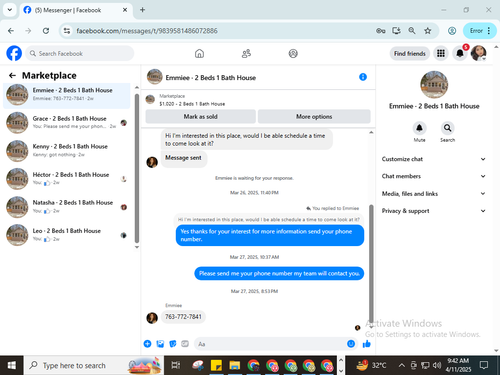Open the emoji picker in message box
Viewport: 500px width, 375px height.
coord(351,344)
